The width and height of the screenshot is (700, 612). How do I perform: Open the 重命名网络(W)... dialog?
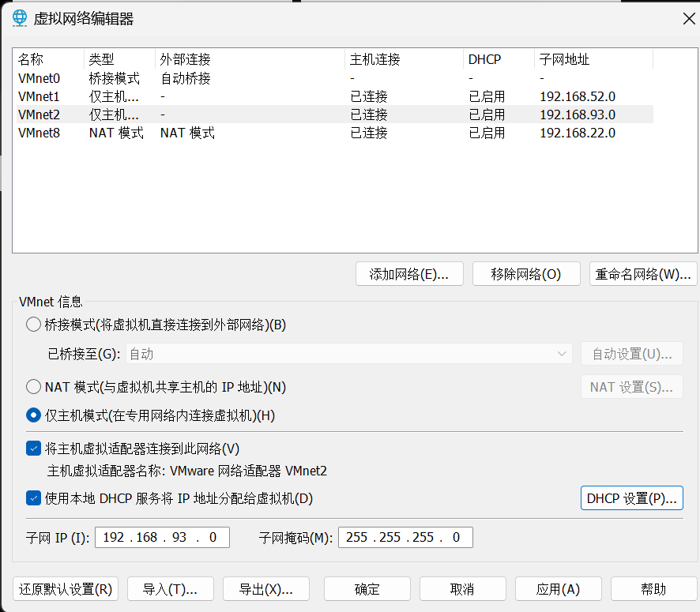click(643, 274)
